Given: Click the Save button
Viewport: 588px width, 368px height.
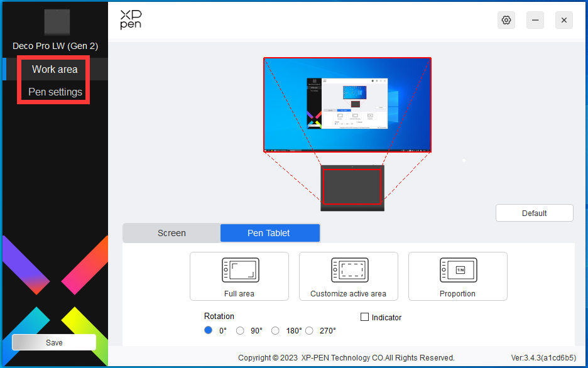Looking at the screenshot, I should [x=54, y=342].
